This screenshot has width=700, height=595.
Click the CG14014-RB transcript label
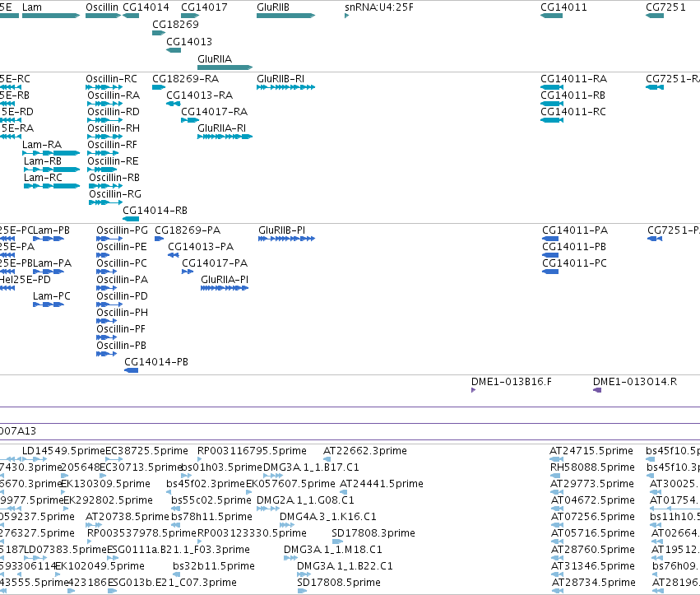155,211
